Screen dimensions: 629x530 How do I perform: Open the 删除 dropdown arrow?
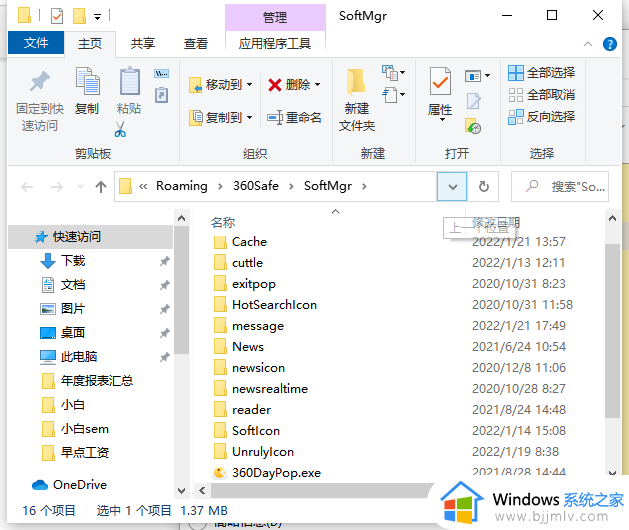317,85
